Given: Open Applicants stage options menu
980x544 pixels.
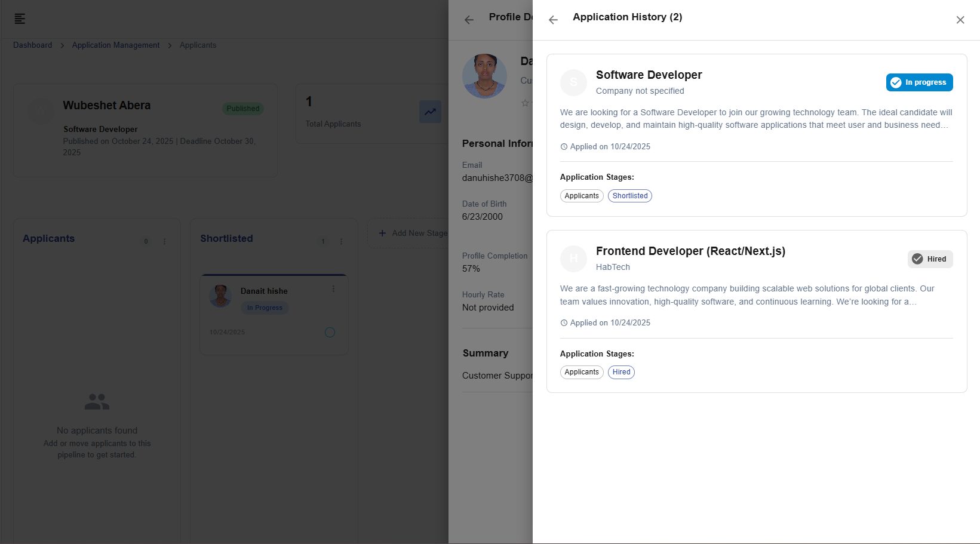Looking at the screenshot, I should [x=165, y=242].
